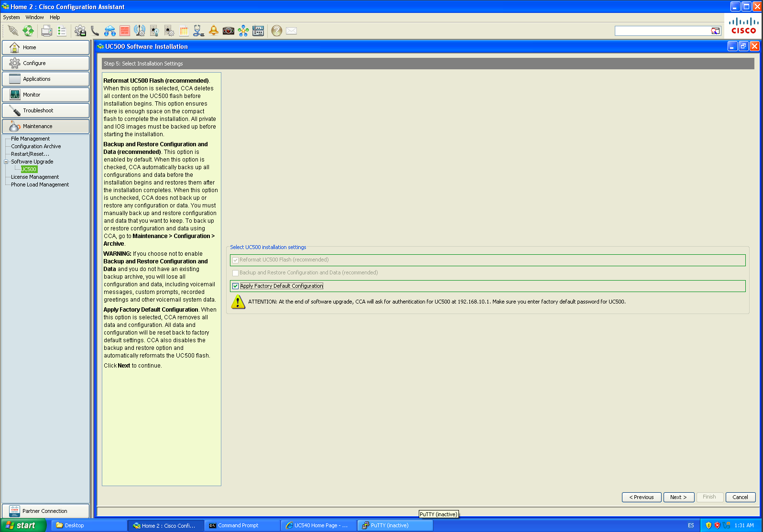The height and width of the screenshot is (532, 763).
Task: Open Partner Connection
Action: tap(45, 511)
